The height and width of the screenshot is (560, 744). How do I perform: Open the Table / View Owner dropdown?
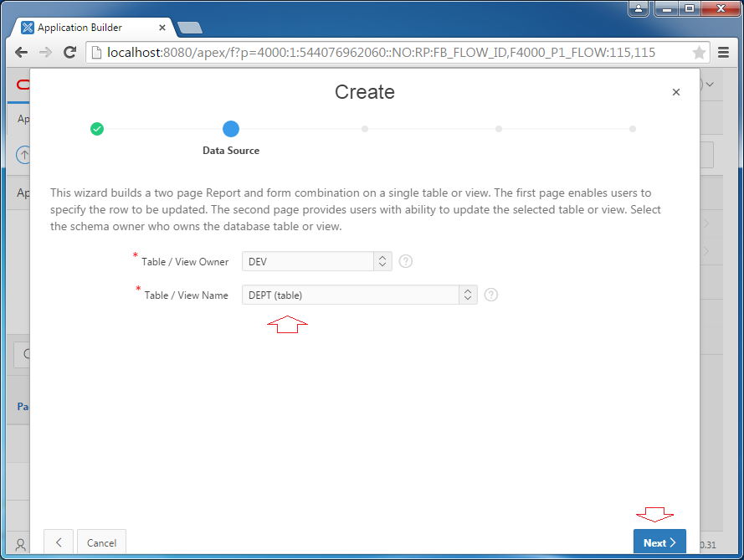pos(317,261)
